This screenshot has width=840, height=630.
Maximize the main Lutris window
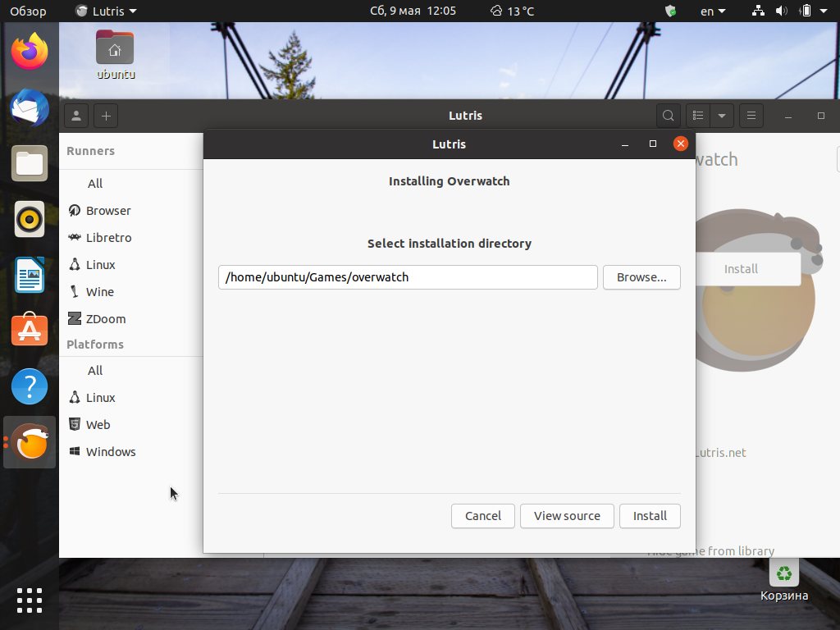pyautogui.click(x=820, y=116)
